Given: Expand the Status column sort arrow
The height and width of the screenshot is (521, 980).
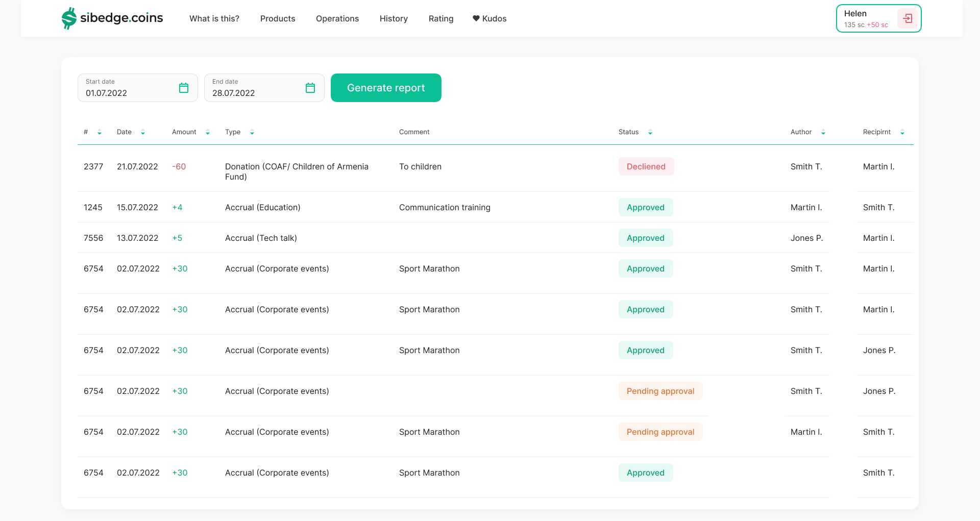Looking at the screenshot, I should tap(650, 132).
